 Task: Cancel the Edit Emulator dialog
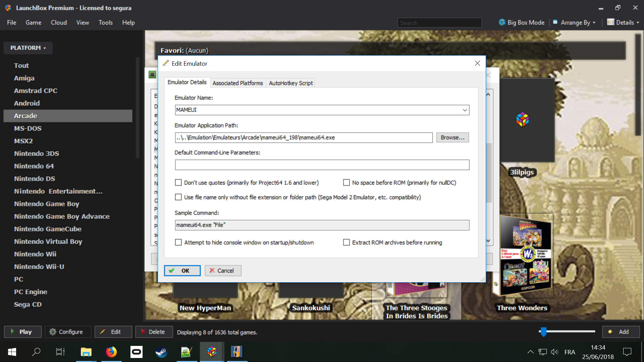[223, 270]
